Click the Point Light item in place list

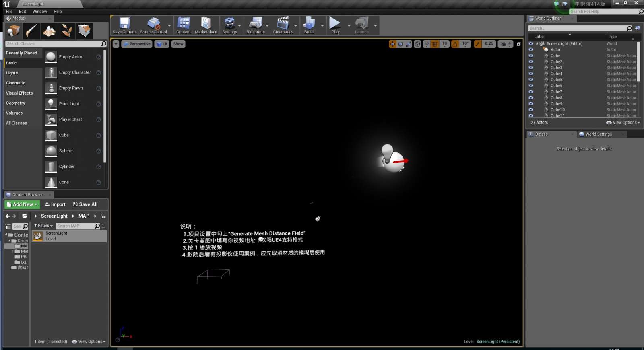click(74, 104)
